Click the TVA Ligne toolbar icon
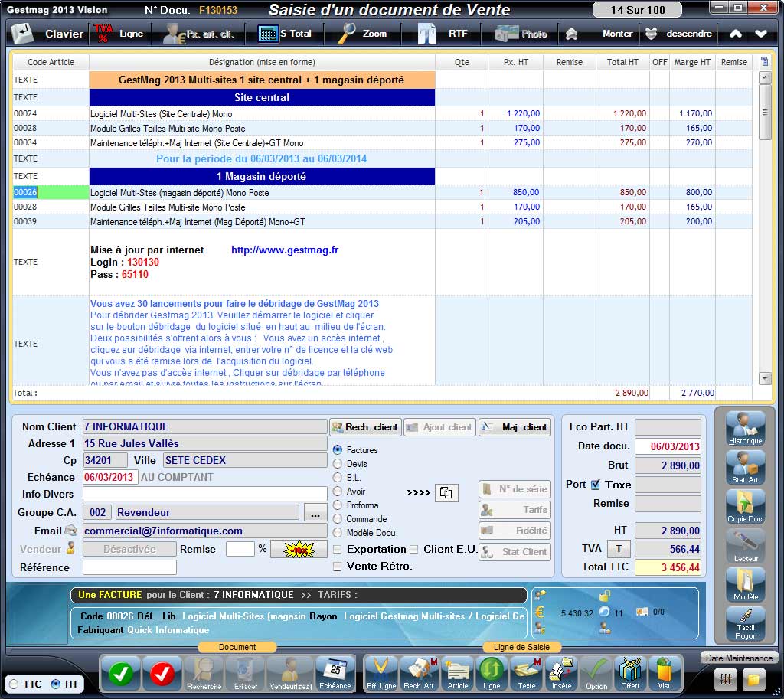 pos(119,34)
